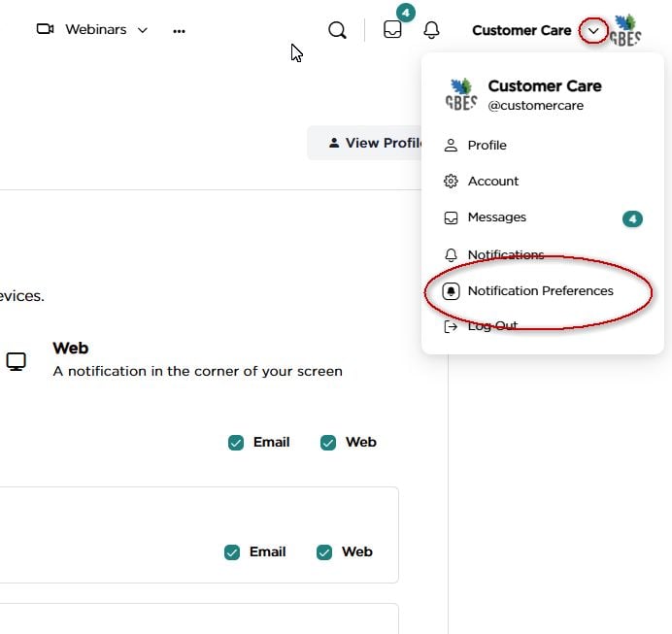Click the Messages inbox icon in menu

click(x=451, y=217)
